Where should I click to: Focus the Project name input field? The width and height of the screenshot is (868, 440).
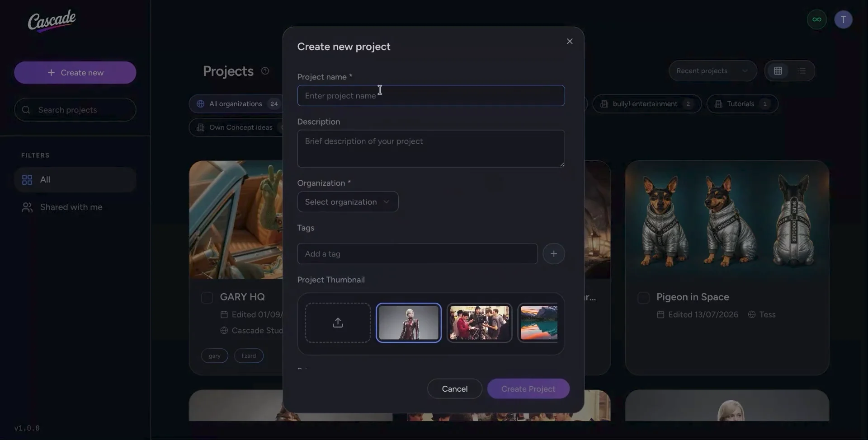(431, 96)
